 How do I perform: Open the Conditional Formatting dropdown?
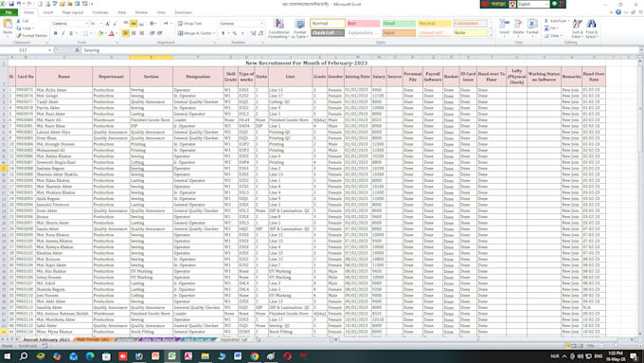click(x=278, y=28)
